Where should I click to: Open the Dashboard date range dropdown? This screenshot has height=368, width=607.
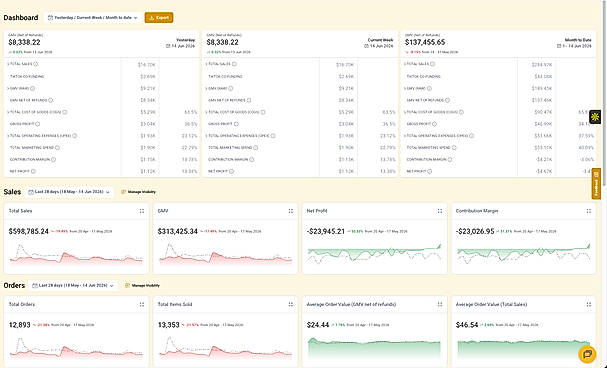pos(93,17)
